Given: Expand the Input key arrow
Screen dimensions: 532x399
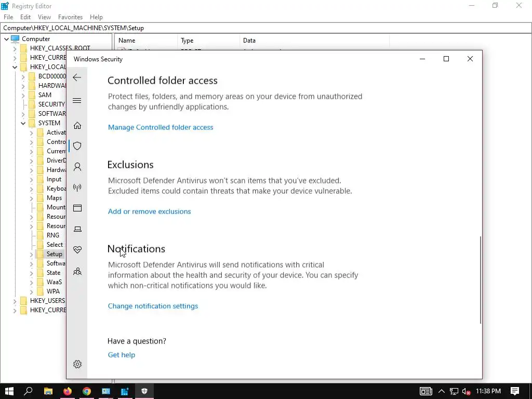Looking at the screenshot, I should 32,179.
